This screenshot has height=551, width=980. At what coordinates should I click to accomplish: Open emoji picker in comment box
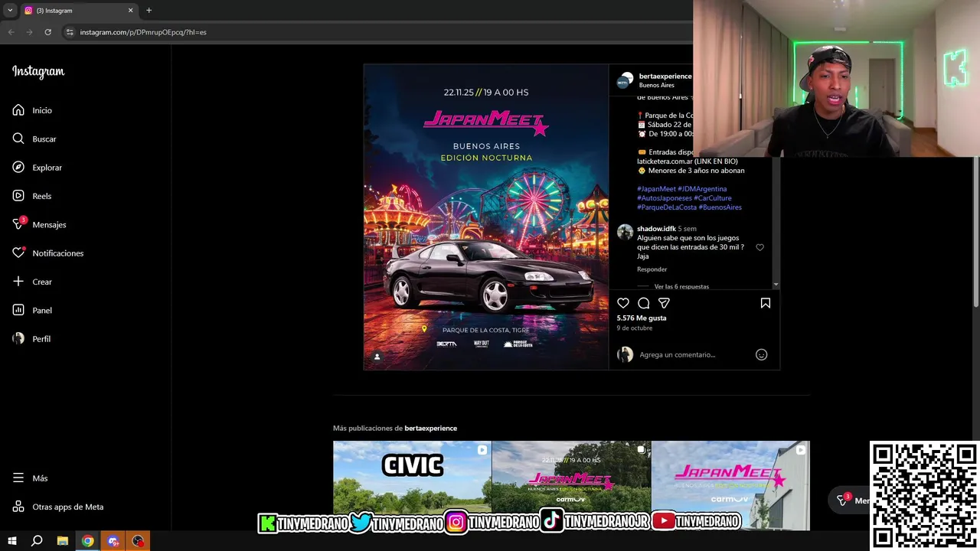click(x=761, y=354)
